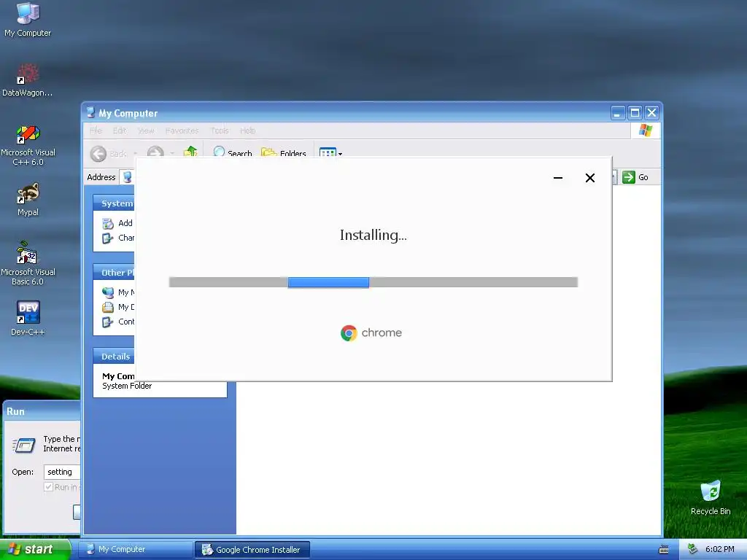Launch the DataWagon desktop shortcut
Image resolution: width=747 pixels, height=560 pixels.
[x=28, y=80]
